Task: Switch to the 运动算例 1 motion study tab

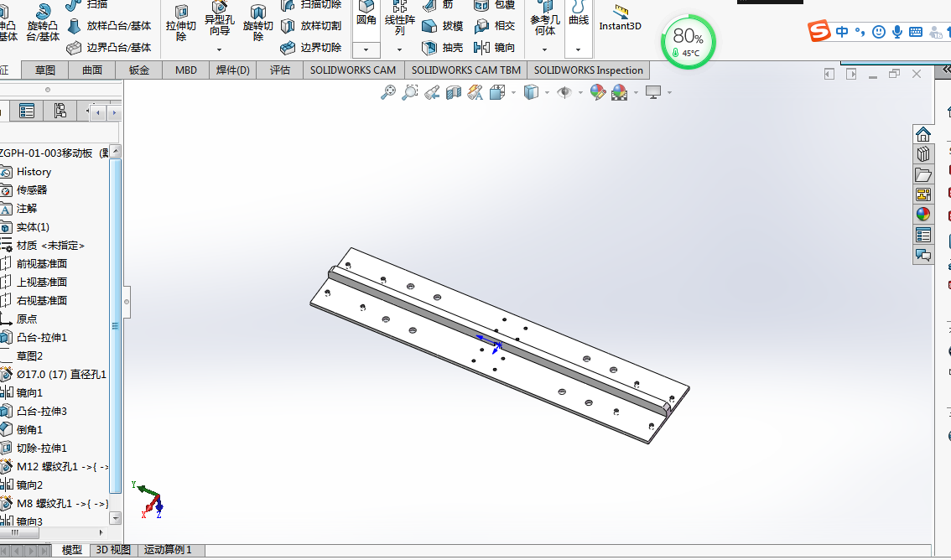Action: (168, 550)
